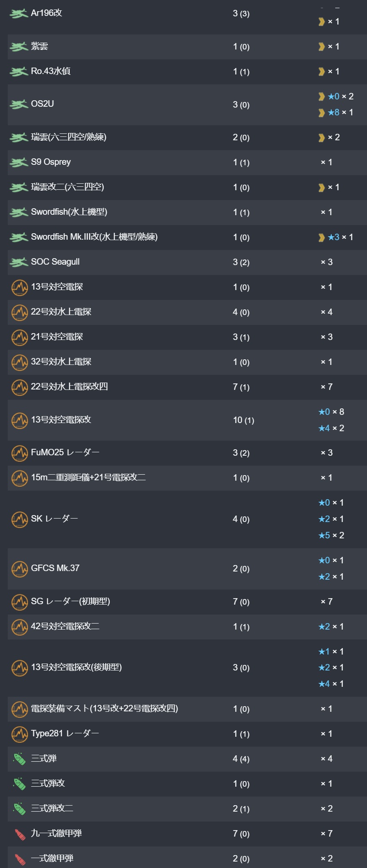
Task: Click the radar icon beside GFCS Mk.37
Action: [19, 568]
